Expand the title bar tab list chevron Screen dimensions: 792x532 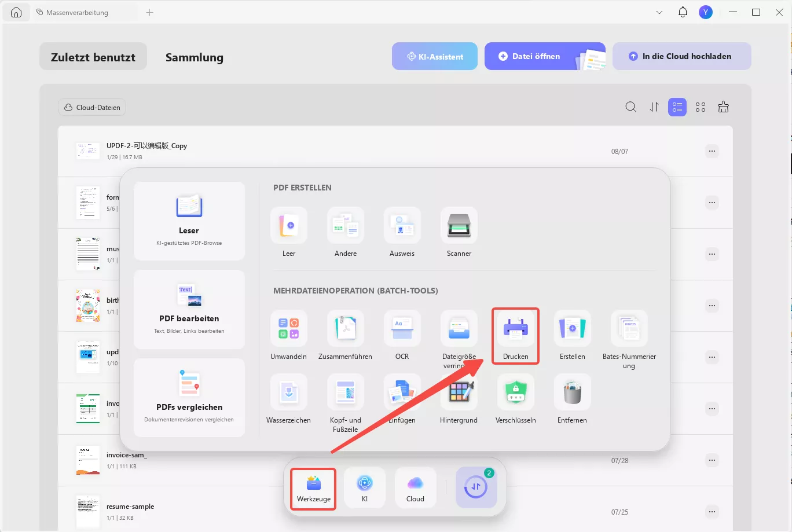tap(659, 12)
